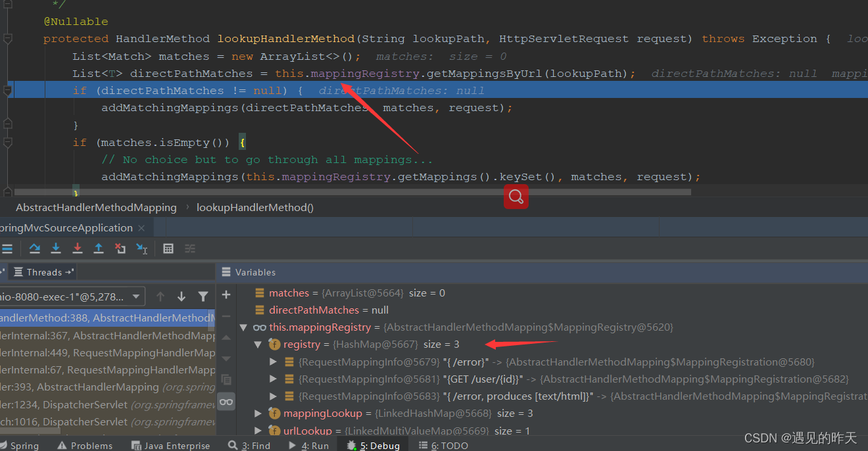The height and width of the screenshot is (451, 868).
Task: Expand the mappingLookup node
Action: point(258,413)
